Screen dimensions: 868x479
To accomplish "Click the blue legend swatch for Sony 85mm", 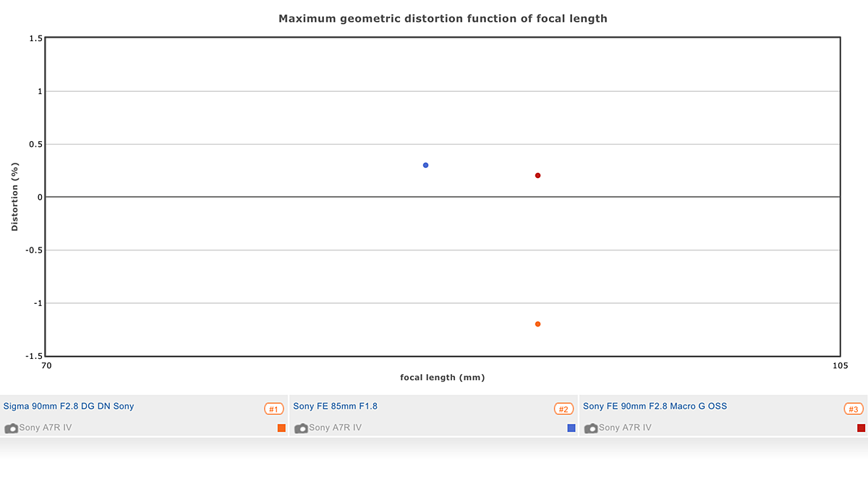I will pos(571,428).
